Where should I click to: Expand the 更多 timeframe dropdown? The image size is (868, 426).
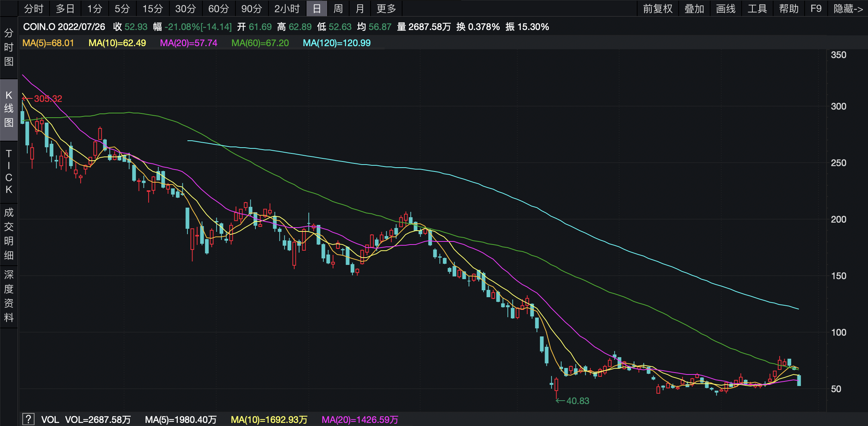click(385, 8)
